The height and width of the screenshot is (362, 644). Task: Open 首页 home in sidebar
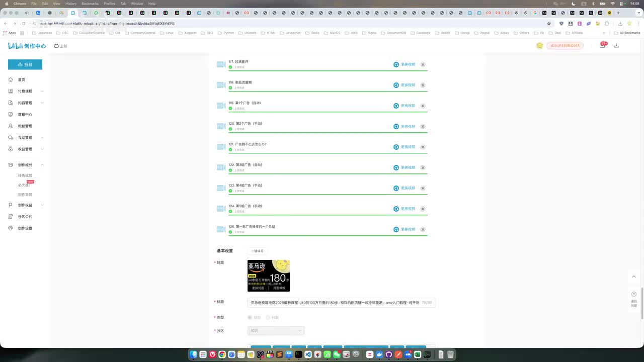[x=22, y=80]
